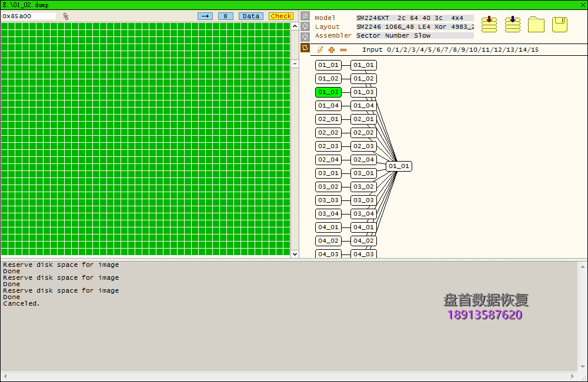Click the lightning bolt icon

[320, 49]
